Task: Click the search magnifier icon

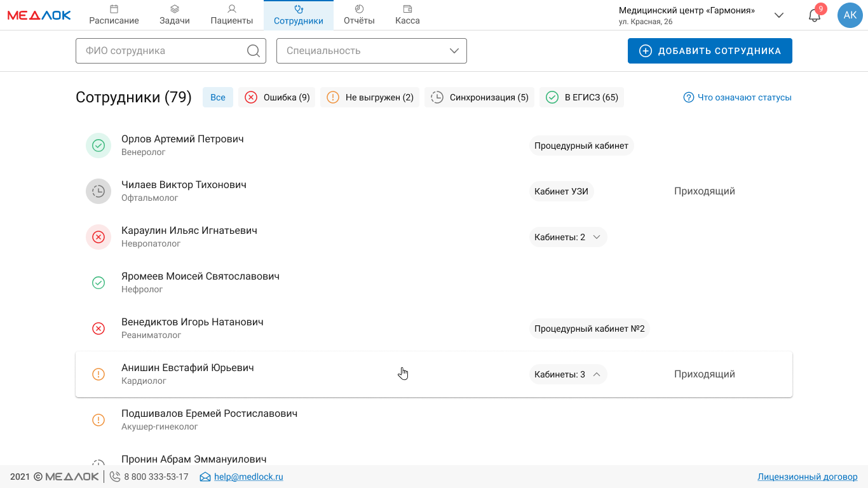Action: click(253, 51)
